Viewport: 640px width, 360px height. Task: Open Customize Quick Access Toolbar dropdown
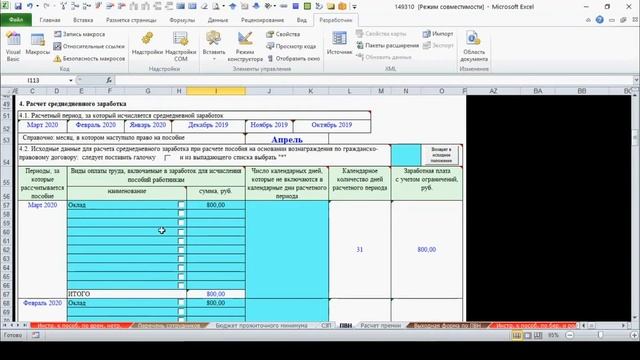pyautogui.click(x=354, y=7)
